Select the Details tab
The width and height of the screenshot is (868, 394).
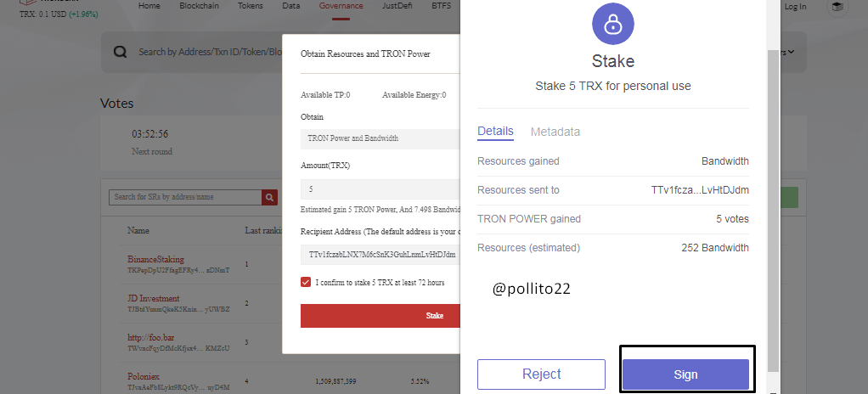coord(495,131)
